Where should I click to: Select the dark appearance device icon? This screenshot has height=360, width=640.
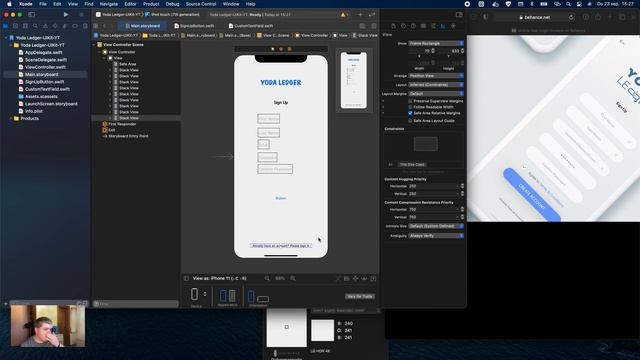[x=232, y=295]
